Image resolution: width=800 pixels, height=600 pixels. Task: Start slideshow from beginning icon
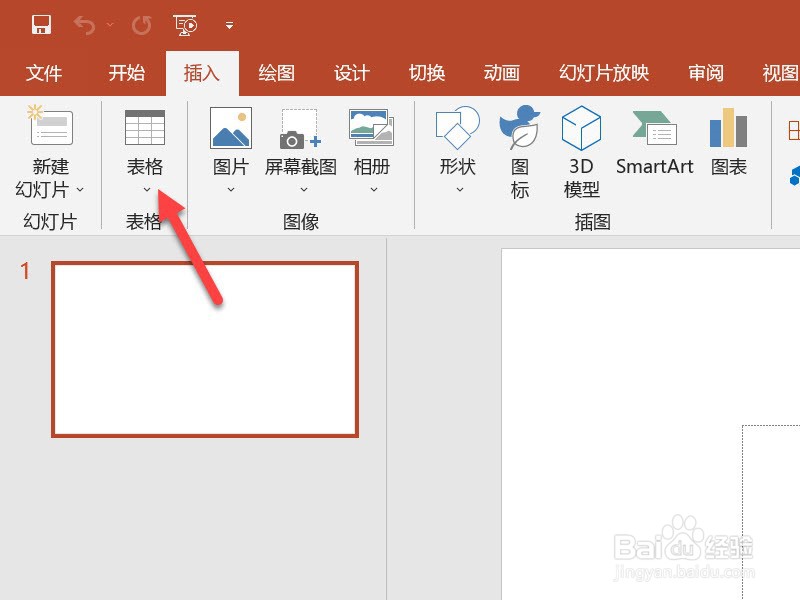click(185, 25)
